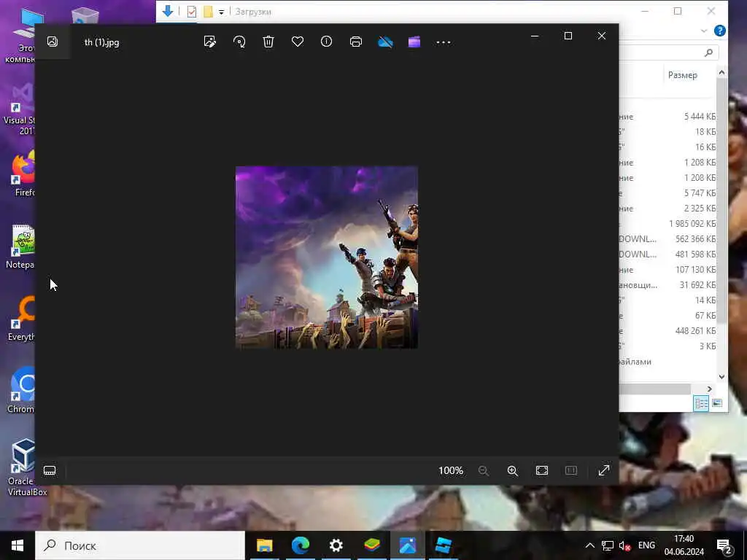Screen dimensions: 747x560
Task: Click the Explorer horizontal scroll right arrow
Action: click(709, 389)
